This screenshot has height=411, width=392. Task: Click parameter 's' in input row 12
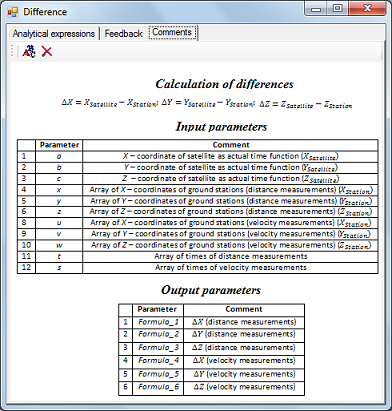[59, 268]
